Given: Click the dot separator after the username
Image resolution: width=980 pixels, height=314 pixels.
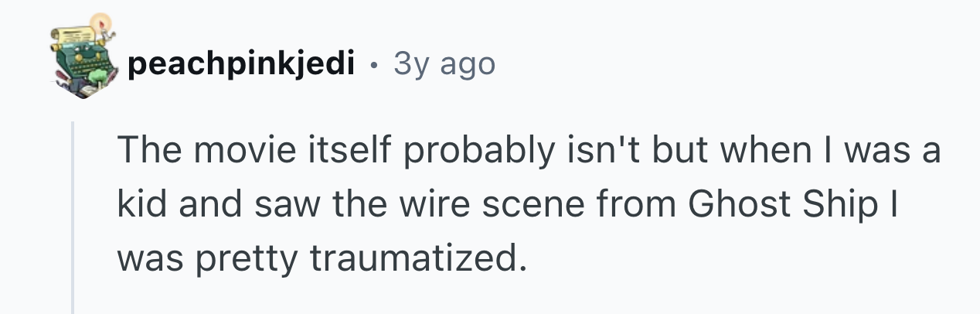Looking at the screenshot, I should pos(375,66).
